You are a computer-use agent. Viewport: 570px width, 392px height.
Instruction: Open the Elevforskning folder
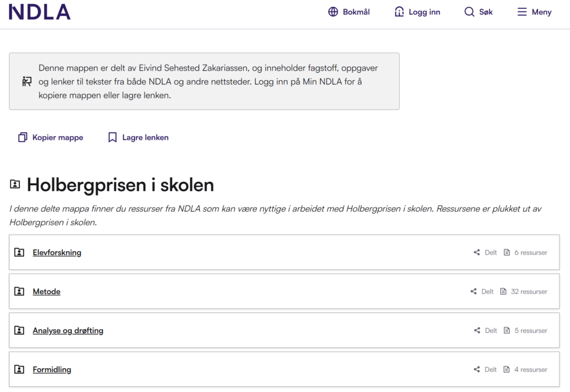point(57,252)
